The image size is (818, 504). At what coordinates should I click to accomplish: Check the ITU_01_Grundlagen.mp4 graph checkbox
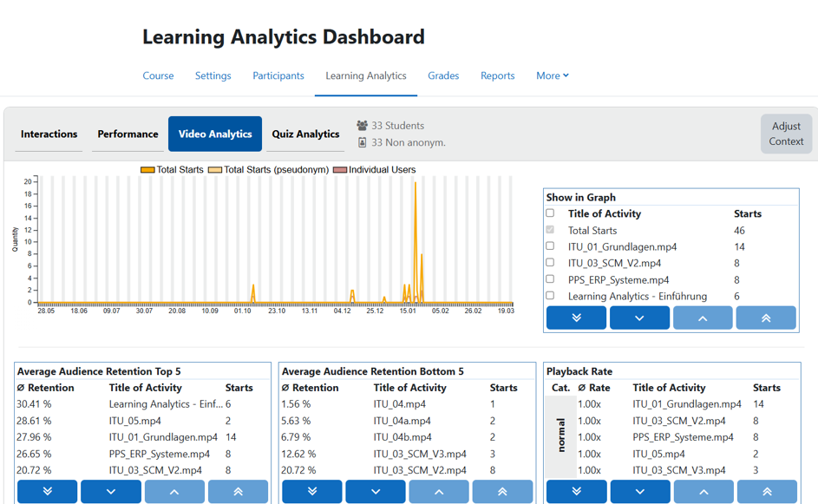(x=550, y=245)
